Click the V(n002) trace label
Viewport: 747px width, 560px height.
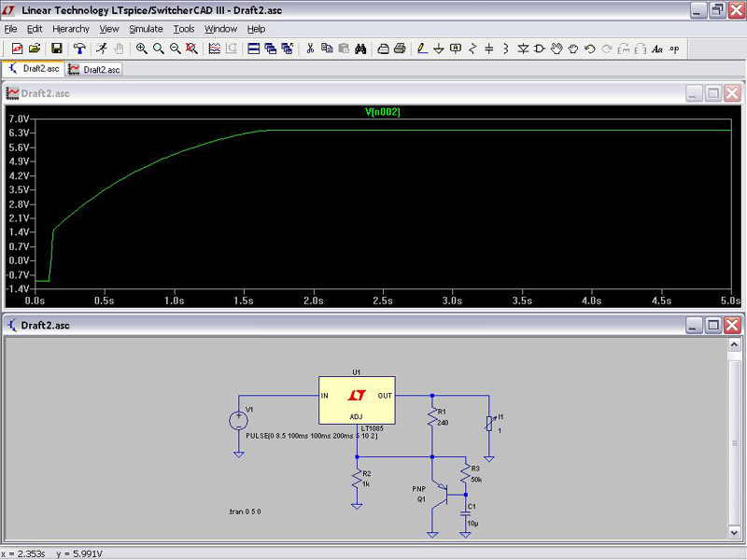[383, 112]
